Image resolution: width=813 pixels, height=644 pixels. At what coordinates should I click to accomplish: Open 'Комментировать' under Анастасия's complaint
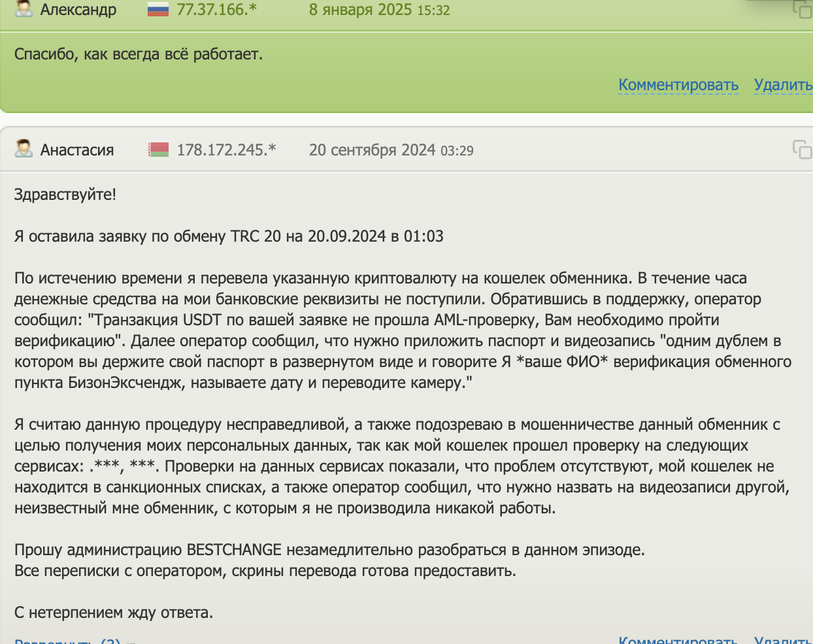click(x=678, y=639)
